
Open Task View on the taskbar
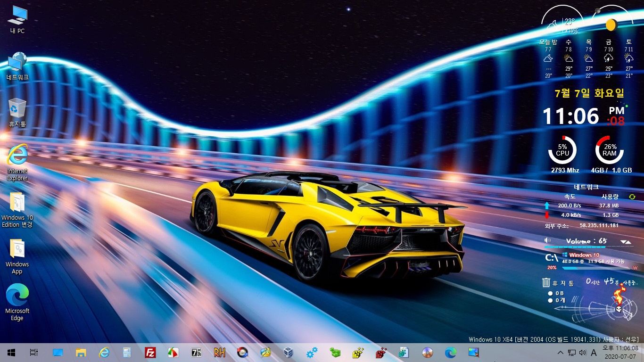pos(33,352)
